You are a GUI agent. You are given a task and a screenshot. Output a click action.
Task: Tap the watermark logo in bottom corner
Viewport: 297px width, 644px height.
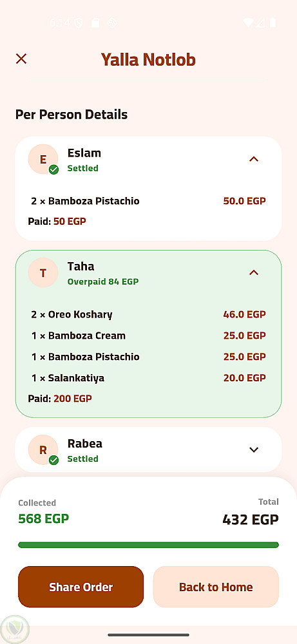tap(15, 629)
